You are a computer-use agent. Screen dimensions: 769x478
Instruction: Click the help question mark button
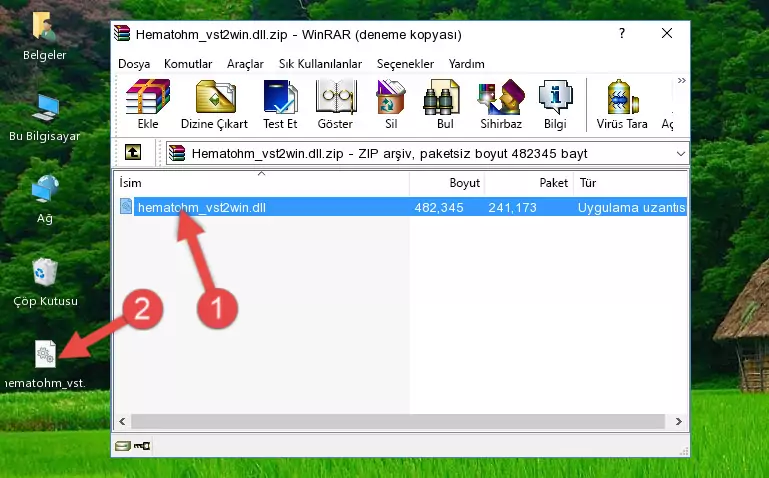621,33
